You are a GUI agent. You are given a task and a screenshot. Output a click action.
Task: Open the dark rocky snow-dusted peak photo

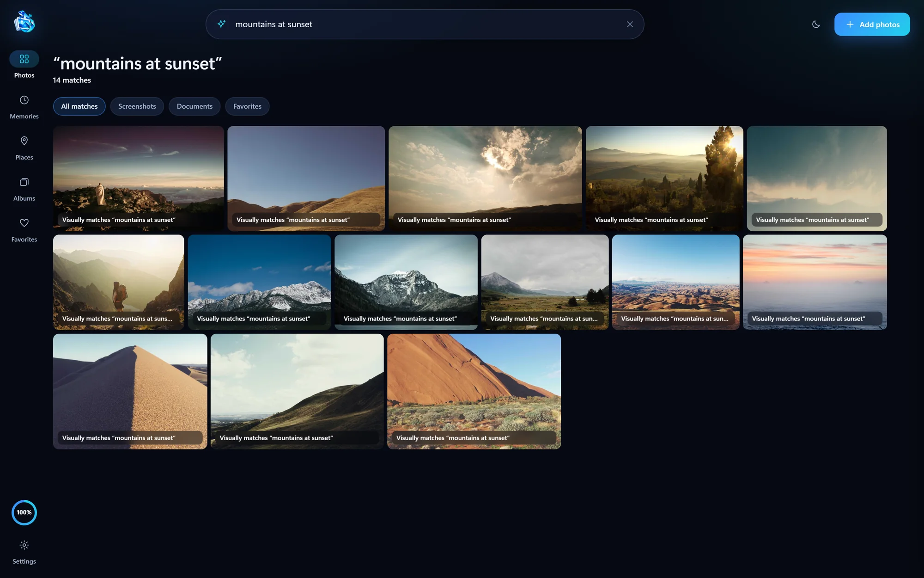click(x=406, y=282)
